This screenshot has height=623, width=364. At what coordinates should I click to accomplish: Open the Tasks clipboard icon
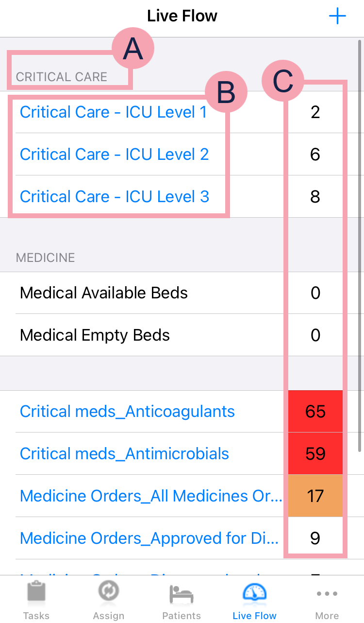click(36, 593)
